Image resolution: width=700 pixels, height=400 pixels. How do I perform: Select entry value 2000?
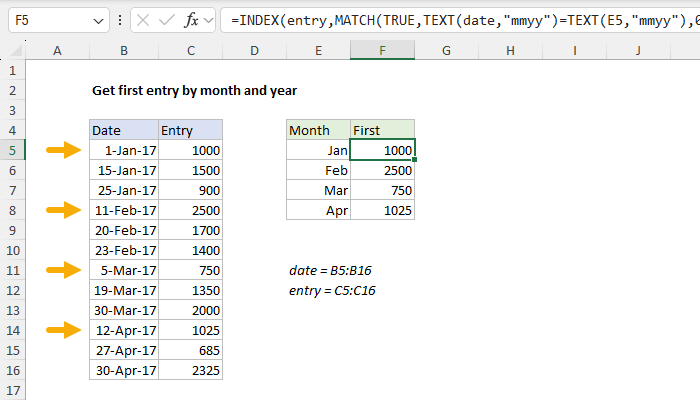(191, 310)
